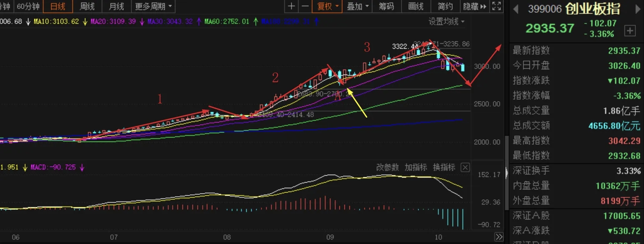
Task: Click the 3322.43 high price marker
Action: 405,46
